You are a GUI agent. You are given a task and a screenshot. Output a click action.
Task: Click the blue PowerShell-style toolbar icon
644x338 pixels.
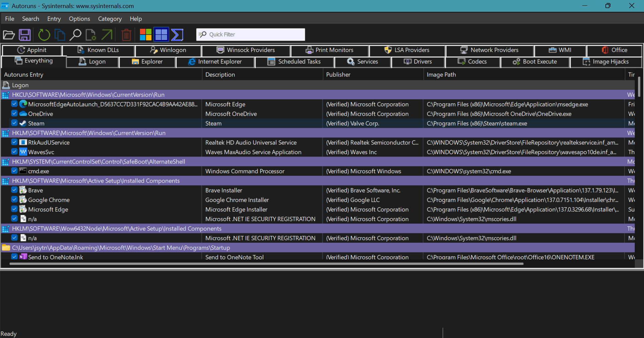[177, 35]
